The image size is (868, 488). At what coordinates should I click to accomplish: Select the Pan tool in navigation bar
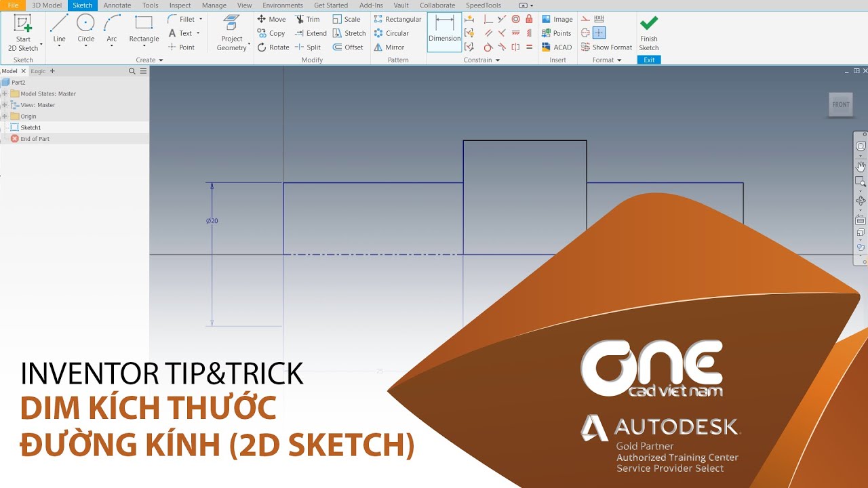(x=861, y=166)
